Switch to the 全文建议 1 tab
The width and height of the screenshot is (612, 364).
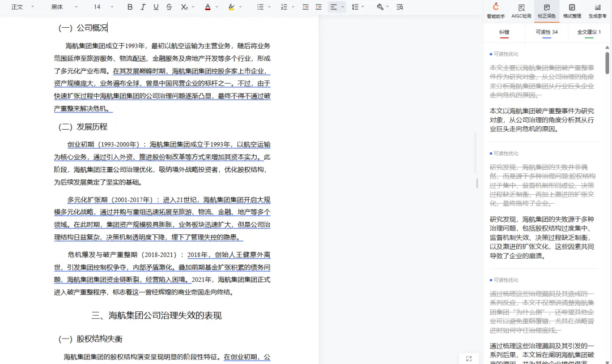[589, 33]
